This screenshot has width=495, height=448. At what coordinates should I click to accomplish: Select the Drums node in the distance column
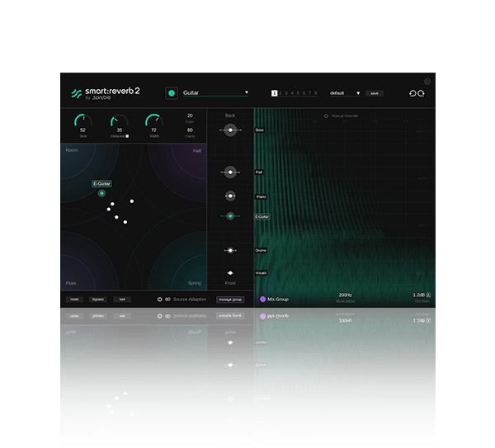pyautogui.click(x=230, y=250)
